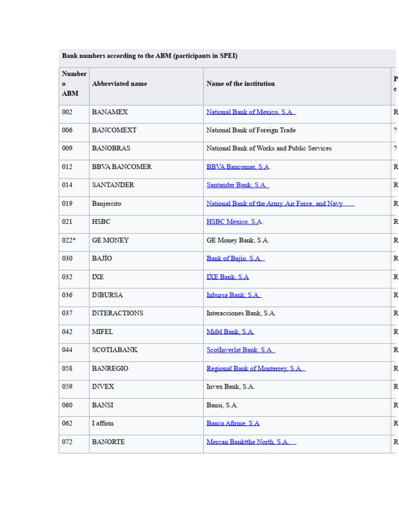Image resolution: width=399 pixels, height=532 pixels.
Task: Click ABM number 059
Action: 67,387
